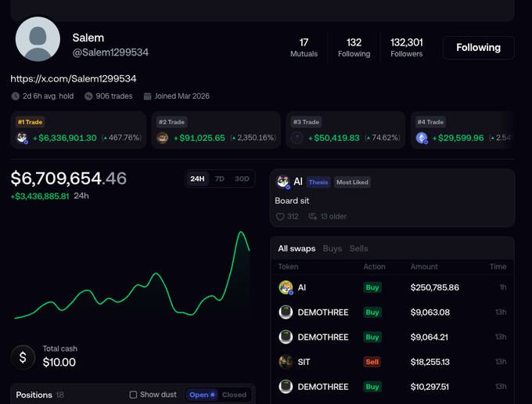The width and height of the screenshot is (532, 404).
Task: Click the SIT token icon
Action: [x=286, y=362]
